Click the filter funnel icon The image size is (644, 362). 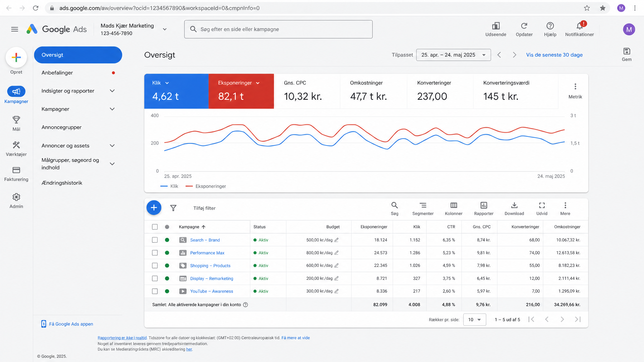[173, 208]
